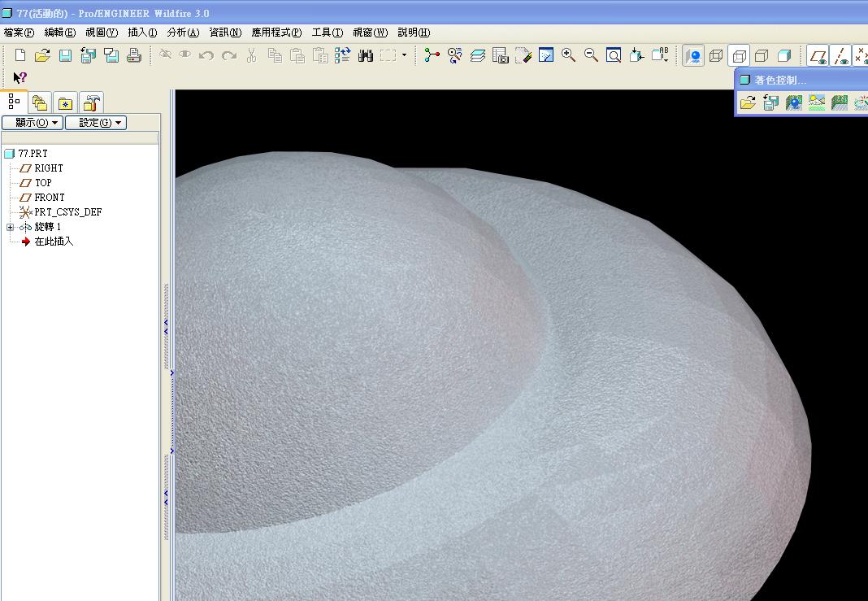This screenshot has width=868, height=601.
Task: Toggle the enhanced realism sphere icon
Action: [x=693, y=56]
